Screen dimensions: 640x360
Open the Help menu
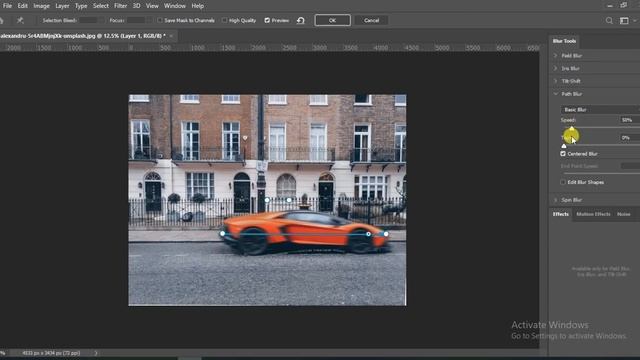pyautogui.click(x=198, y=6)
